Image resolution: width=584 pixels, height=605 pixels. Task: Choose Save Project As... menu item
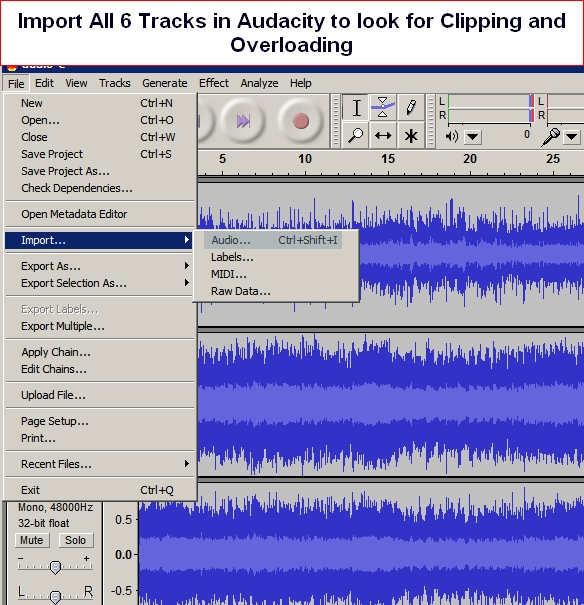pyautogui.click(x=99, y=171)
